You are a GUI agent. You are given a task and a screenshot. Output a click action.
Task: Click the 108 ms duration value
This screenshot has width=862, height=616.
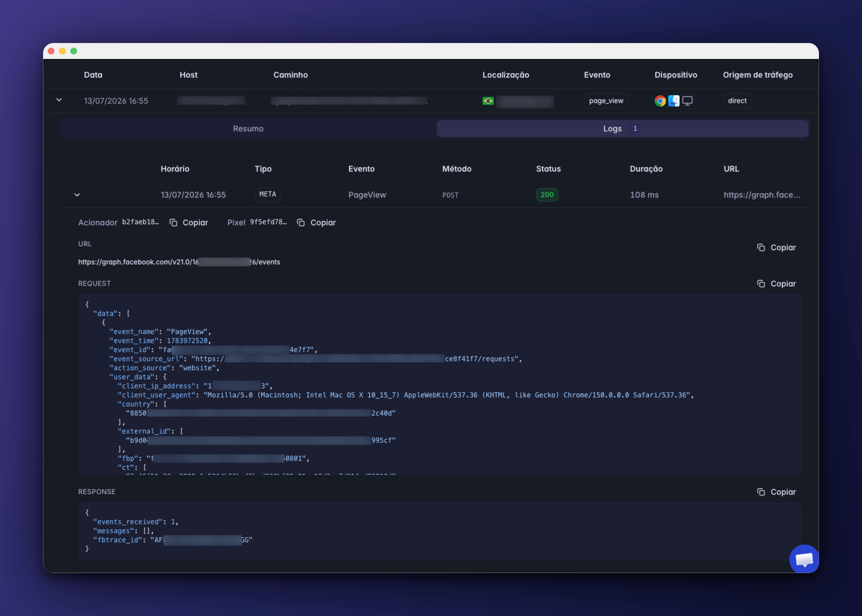[644, 195]
